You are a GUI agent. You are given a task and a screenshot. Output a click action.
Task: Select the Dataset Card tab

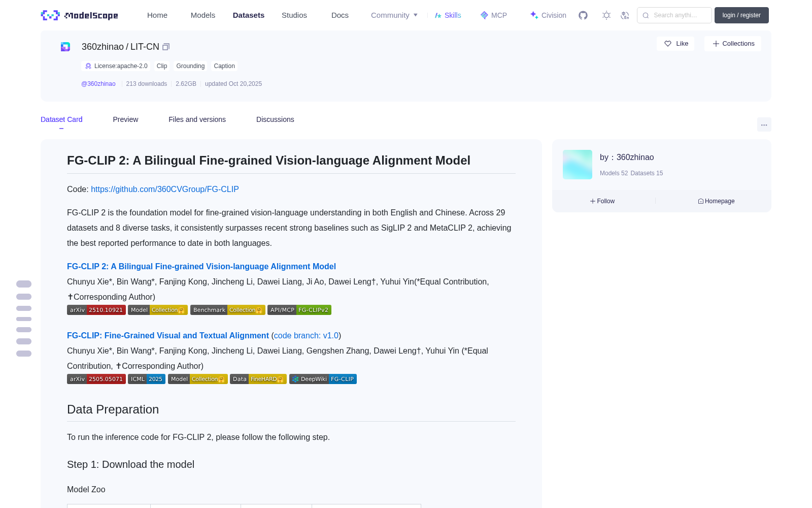61,119
